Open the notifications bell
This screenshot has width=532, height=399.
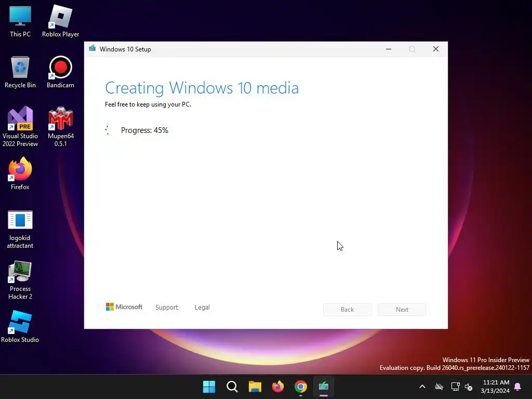click(x=518, y=387)
